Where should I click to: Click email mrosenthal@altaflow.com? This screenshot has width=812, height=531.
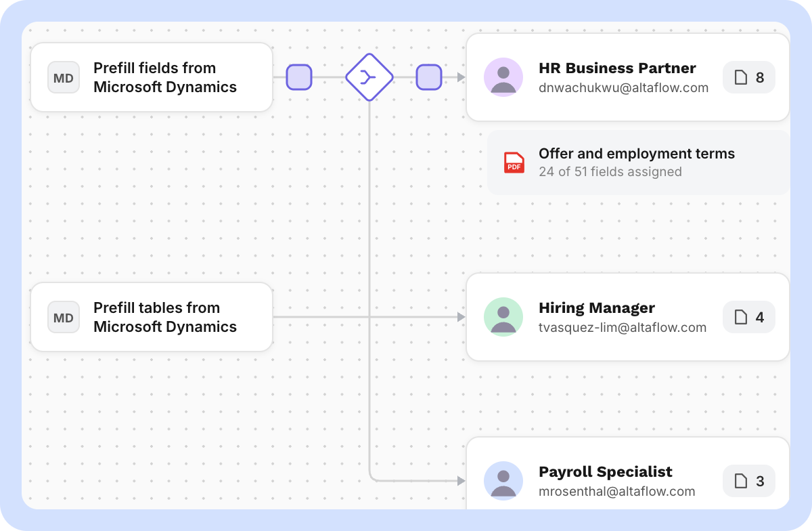pos(616,492)
